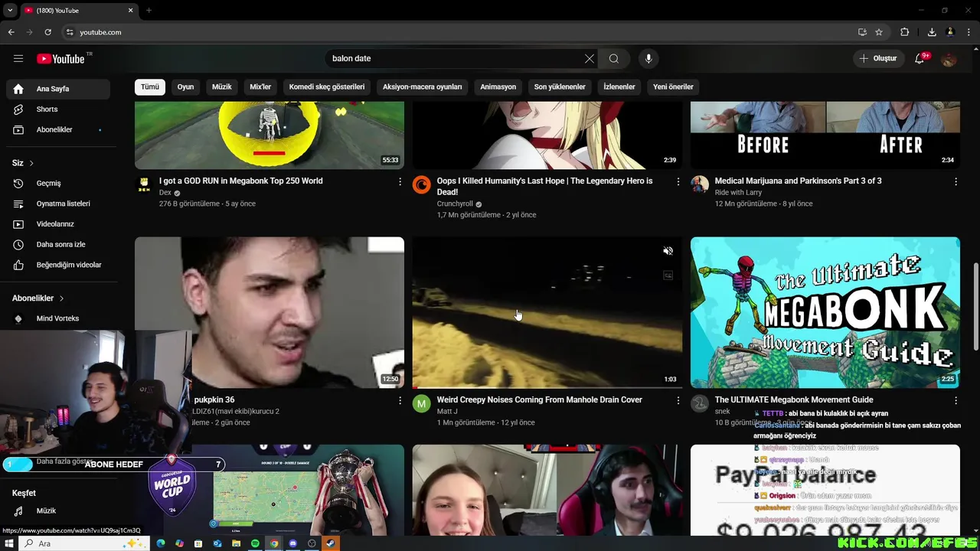Open options for ULTIMATE Megabonk Movement Guide
Image resolution: width=980 pixels, height=551 pixels.
[x=955, y=400]
